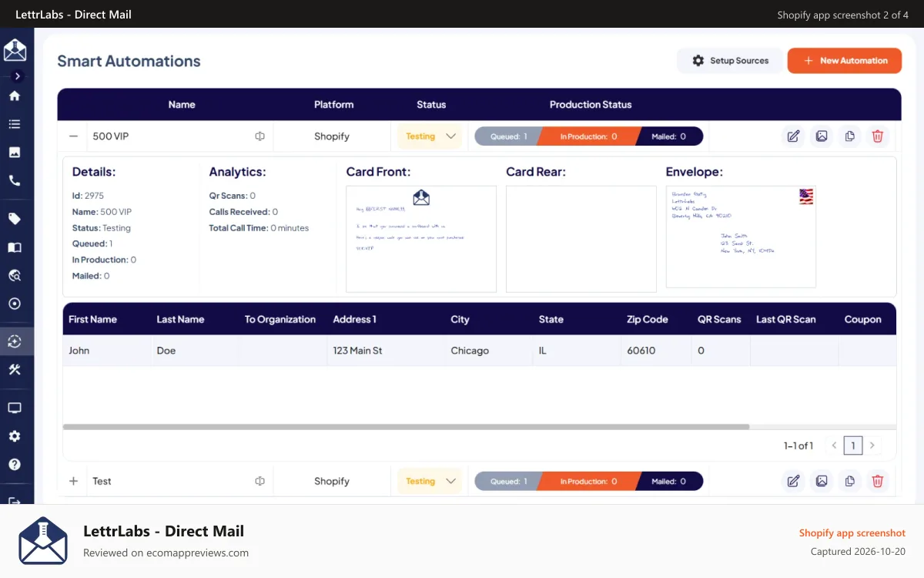Go to previous page of recipients
Viewport: 924px width, 578px height.
[834, 445]
